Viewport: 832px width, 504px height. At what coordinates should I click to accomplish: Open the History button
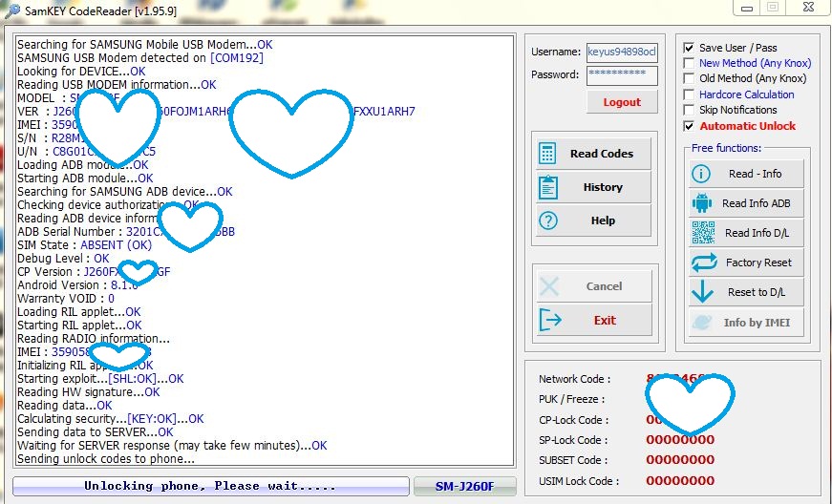593,187
